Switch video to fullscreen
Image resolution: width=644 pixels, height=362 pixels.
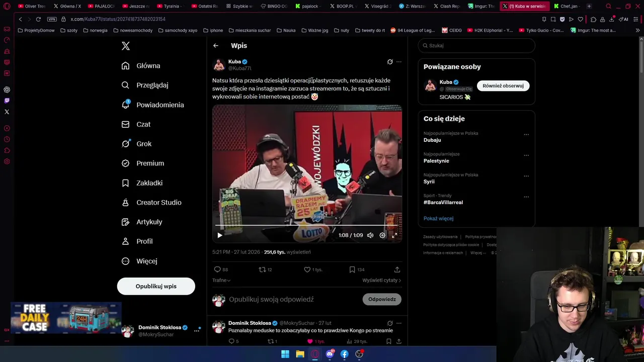point(394,235)
